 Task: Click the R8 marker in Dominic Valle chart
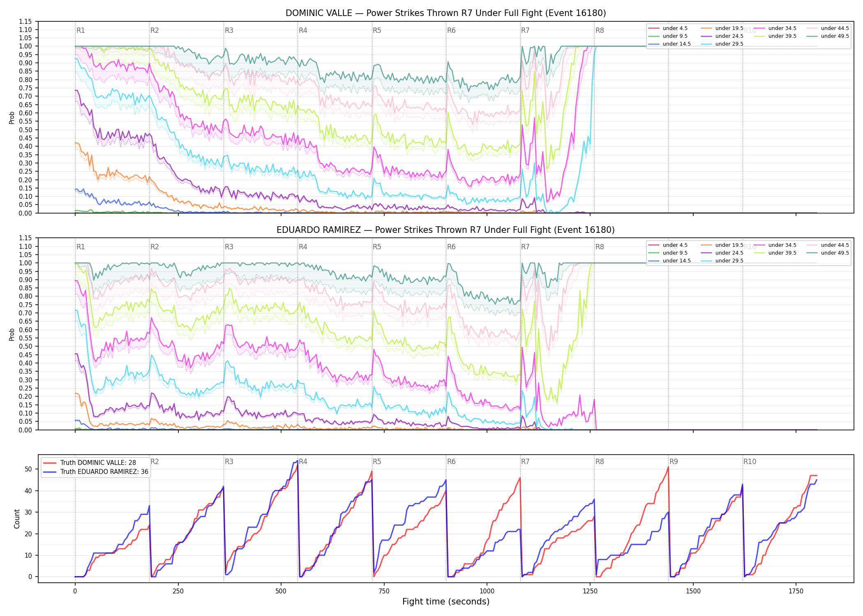tap(600, 30)
